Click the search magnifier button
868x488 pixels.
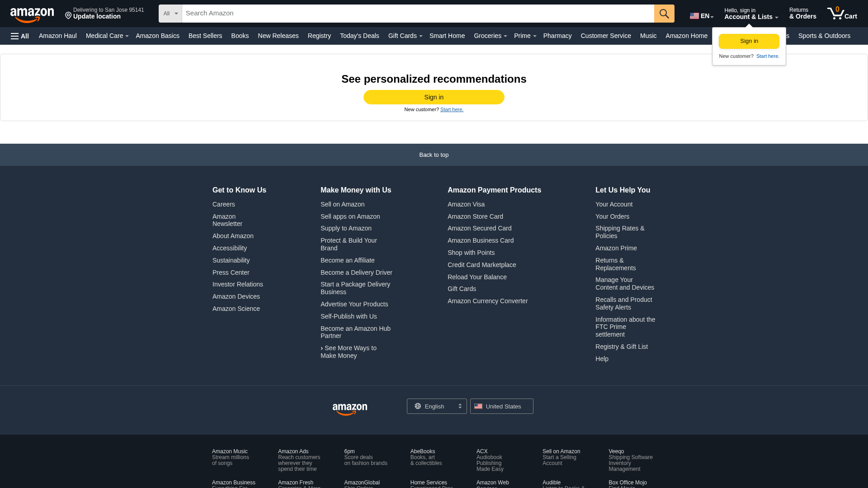coord(664,14)
